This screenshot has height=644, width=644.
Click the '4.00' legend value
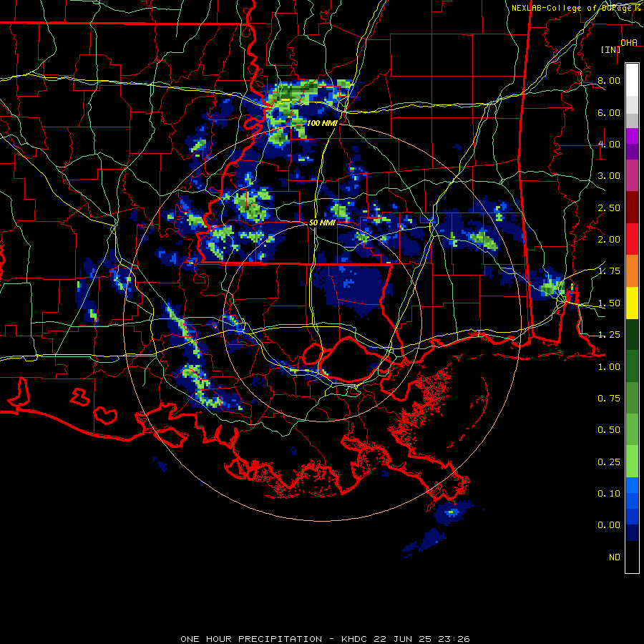click(x=609, y=144)
